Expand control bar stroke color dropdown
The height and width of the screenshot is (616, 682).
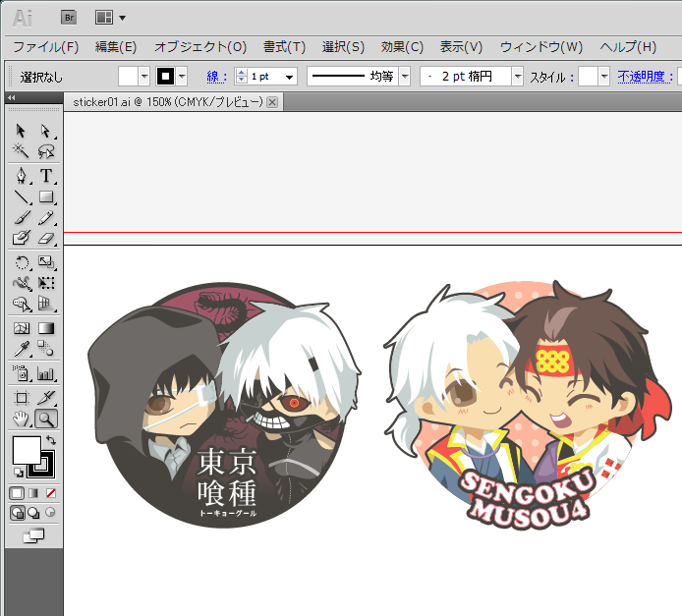tap(182, 77)
